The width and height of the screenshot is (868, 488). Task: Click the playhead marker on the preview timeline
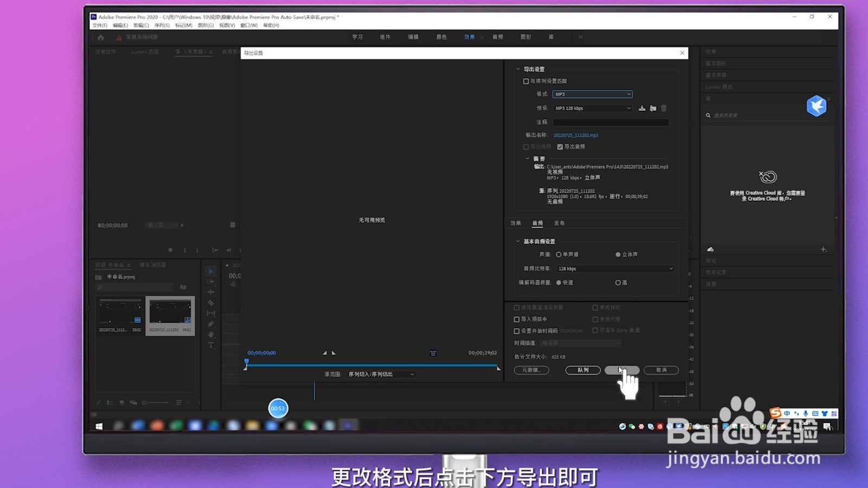[x=247, y=360]
